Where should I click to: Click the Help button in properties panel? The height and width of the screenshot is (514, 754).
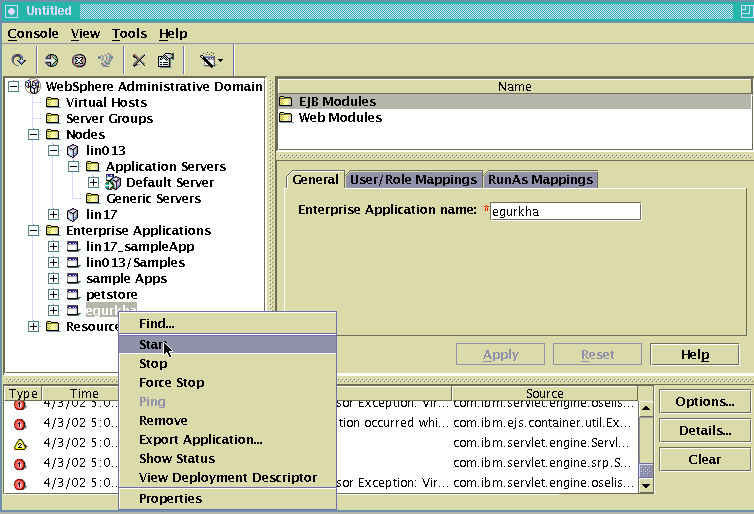(695, 354)
